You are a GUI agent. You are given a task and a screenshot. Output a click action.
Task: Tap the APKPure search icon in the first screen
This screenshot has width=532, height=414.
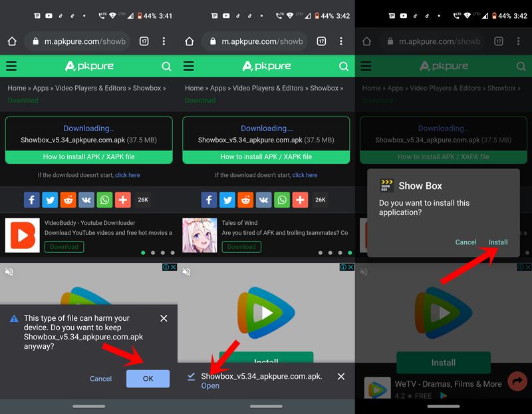166,66
